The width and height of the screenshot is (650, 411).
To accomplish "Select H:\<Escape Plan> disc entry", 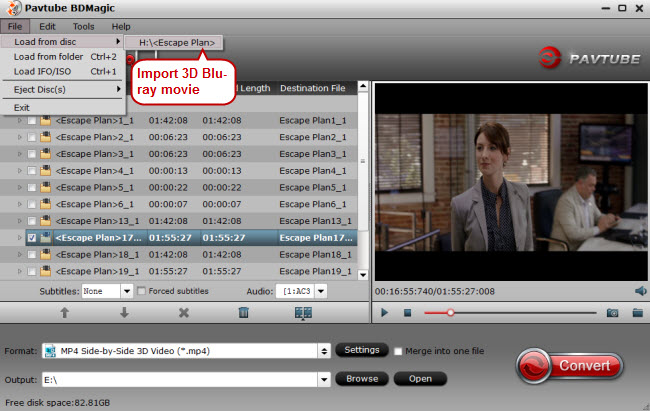I will click(174, 43).
